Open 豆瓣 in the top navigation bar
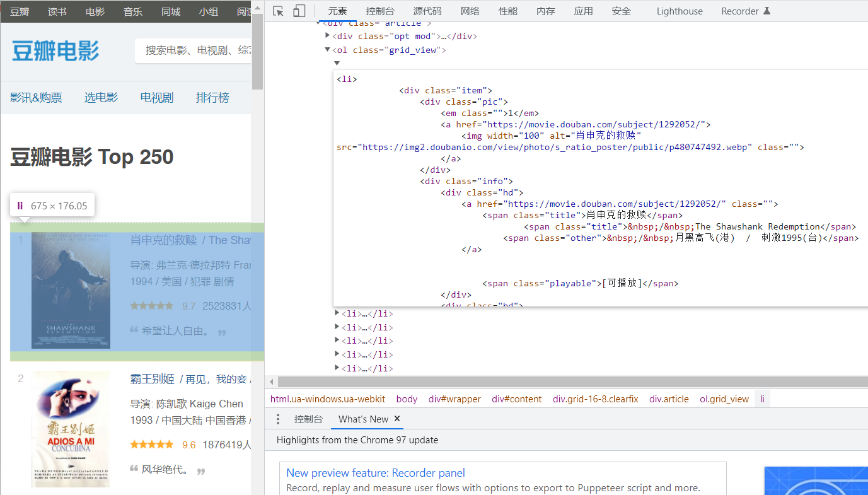 pos(20,11)
